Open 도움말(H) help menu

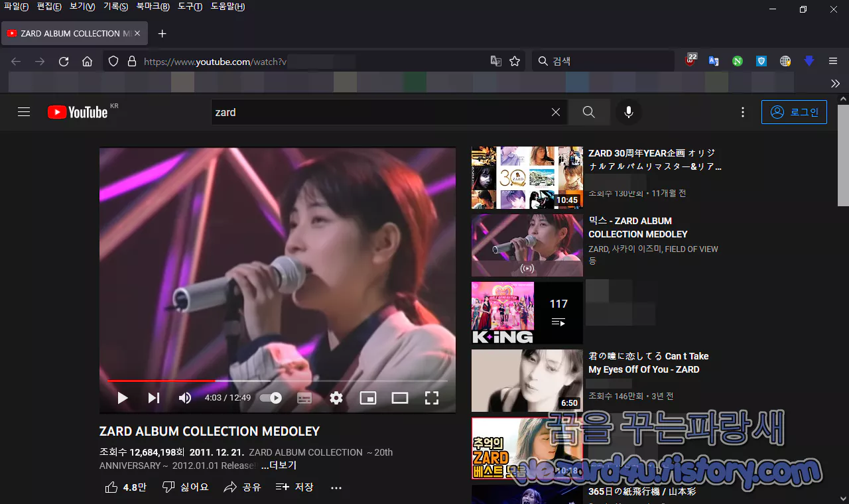point(228,7)
